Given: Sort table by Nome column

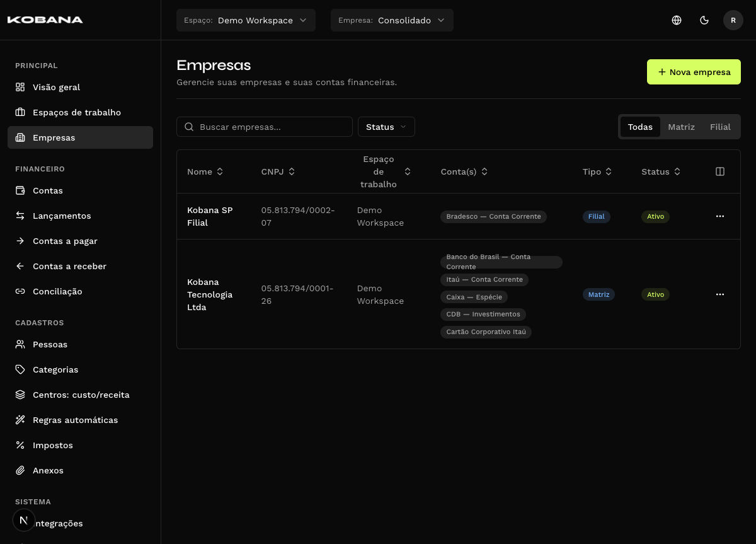Looking at the screenshot, I should pos(205,171).
